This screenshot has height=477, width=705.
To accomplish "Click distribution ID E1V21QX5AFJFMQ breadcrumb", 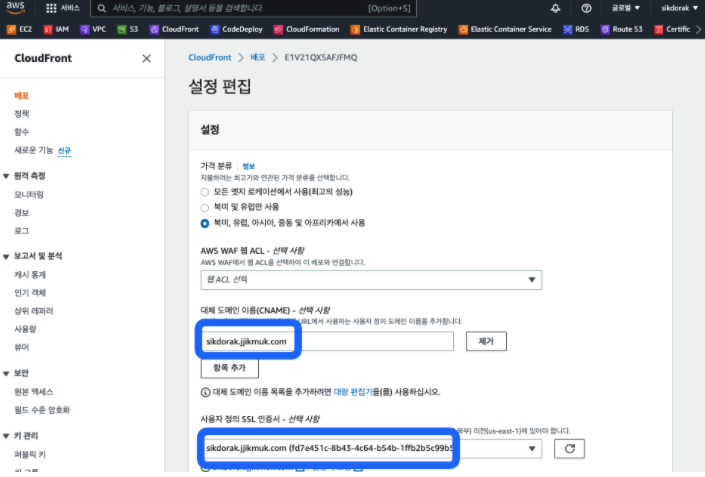I will pos(321,58).
